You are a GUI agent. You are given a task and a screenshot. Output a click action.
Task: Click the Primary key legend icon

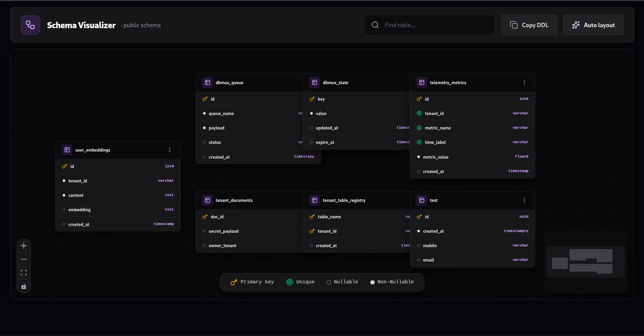[234, 282]
